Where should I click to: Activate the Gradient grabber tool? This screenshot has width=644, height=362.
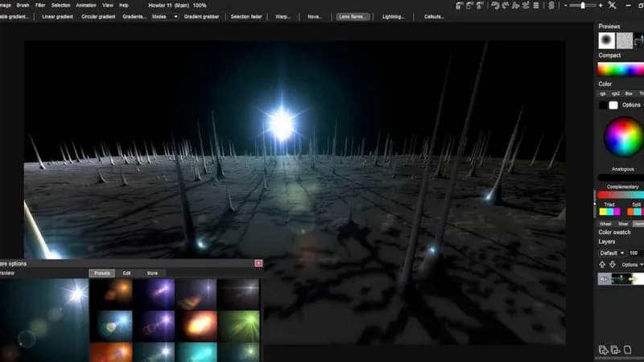click(x=201, y=17)
